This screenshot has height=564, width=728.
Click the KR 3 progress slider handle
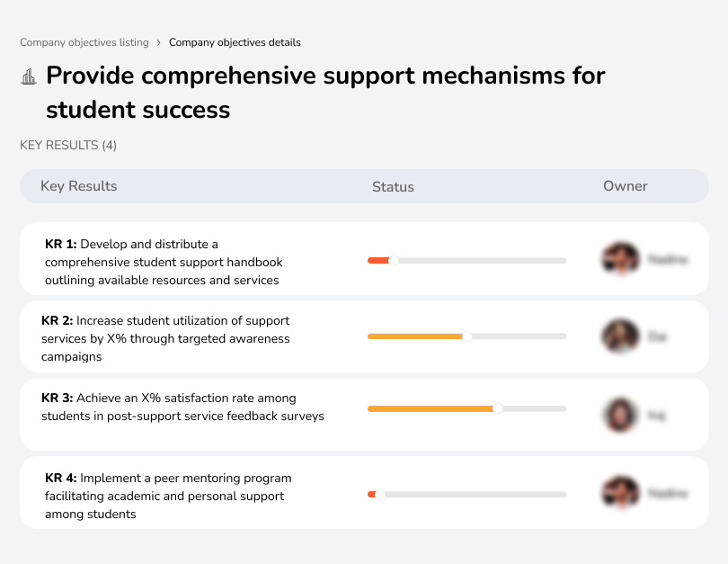(498, 408)
